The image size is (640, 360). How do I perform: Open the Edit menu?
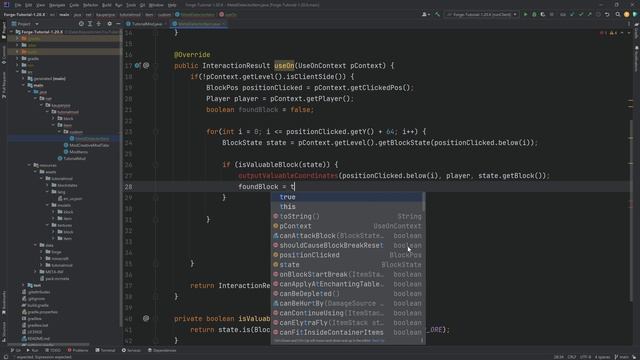pos(28,5)
